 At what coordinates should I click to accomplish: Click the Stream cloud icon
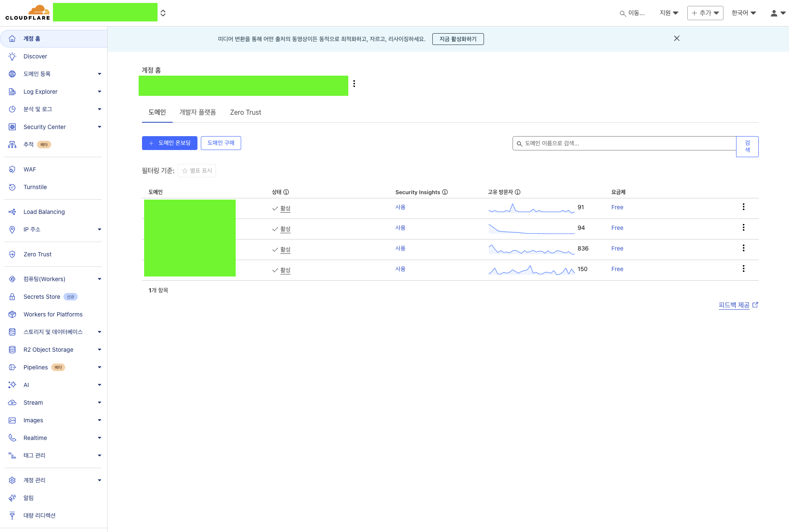[x=12, y=403]
